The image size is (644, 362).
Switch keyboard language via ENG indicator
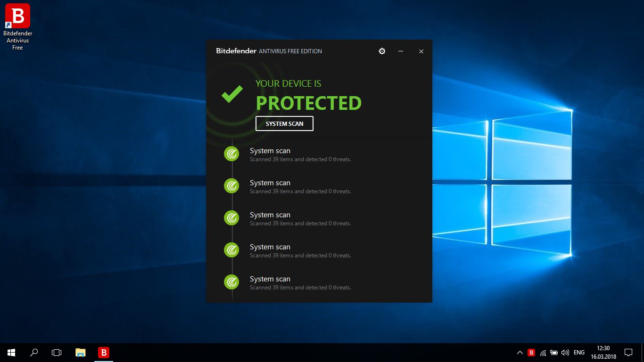(x=579, y=352)
